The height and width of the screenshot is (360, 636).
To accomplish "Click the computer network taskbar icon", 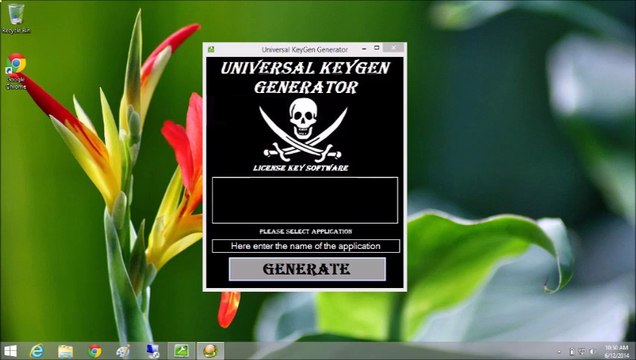I will pos(153,351).
